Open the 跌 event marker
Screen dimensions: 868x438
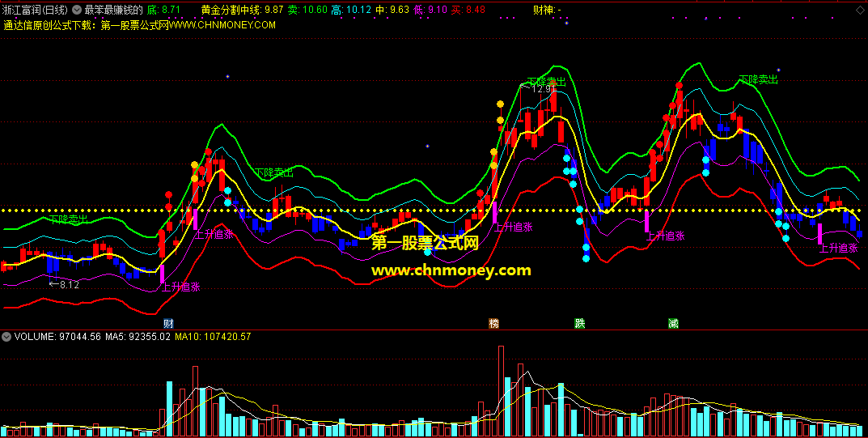click(x=579, y=323)
